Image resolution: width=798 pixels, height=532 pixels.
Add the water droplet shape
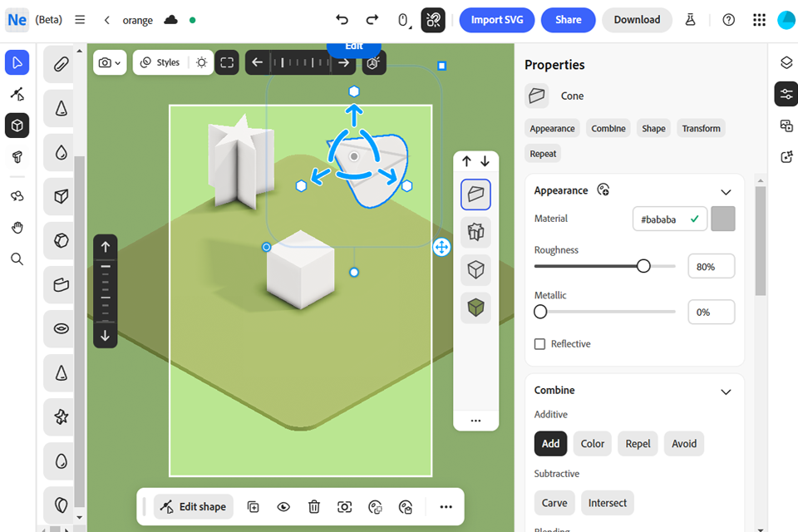tap(61, 152)
